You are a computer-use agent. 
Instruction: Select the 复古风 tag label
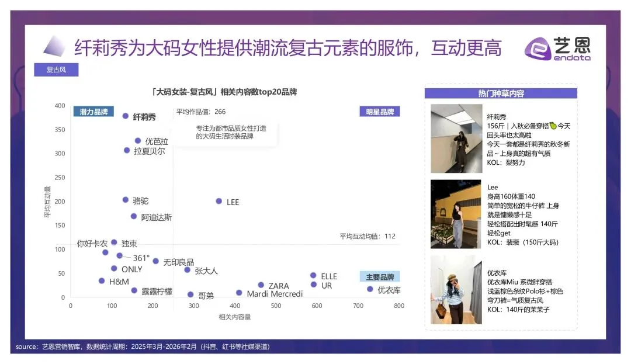tap(56, 70)
